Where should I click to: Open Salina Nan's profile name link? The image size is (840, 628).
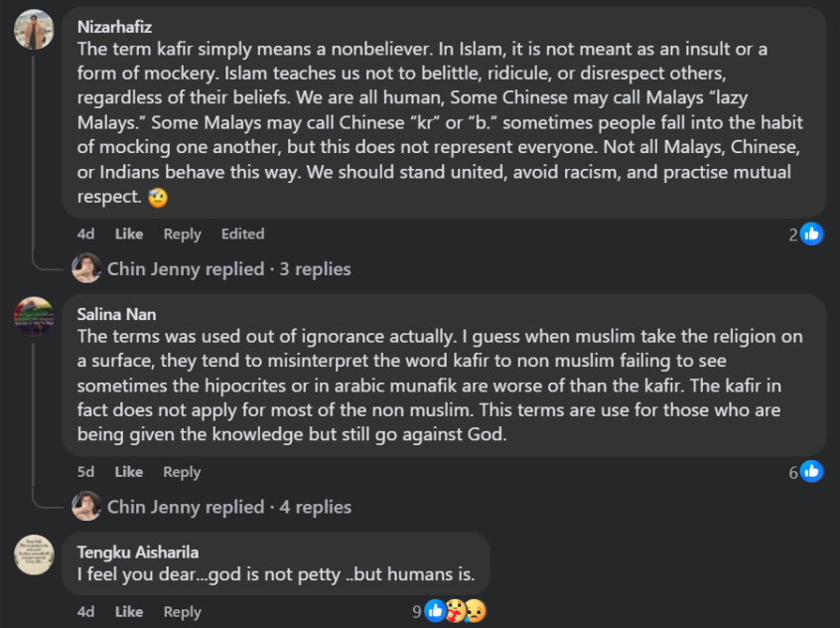pyautogui.click(x=116, y=314)
